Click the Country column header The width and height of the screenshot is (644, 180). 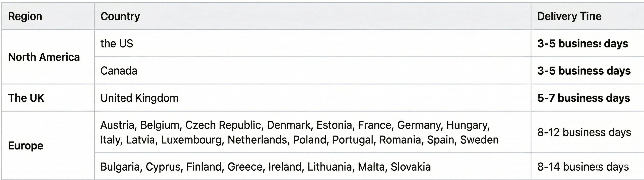120,16
